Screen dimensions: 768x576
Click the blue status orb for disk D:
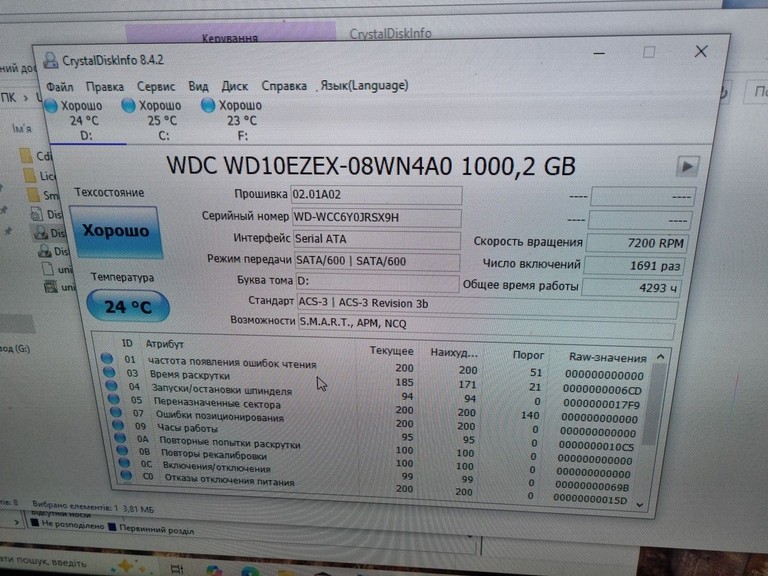coord(51,106)
